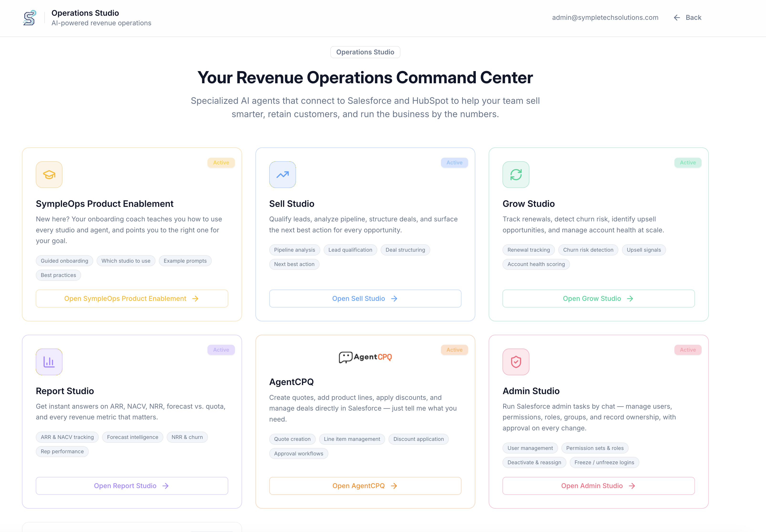Viewport: 766px width, 532px height.
Task: Click the Best practices tag
Action: tap(58, 275)
